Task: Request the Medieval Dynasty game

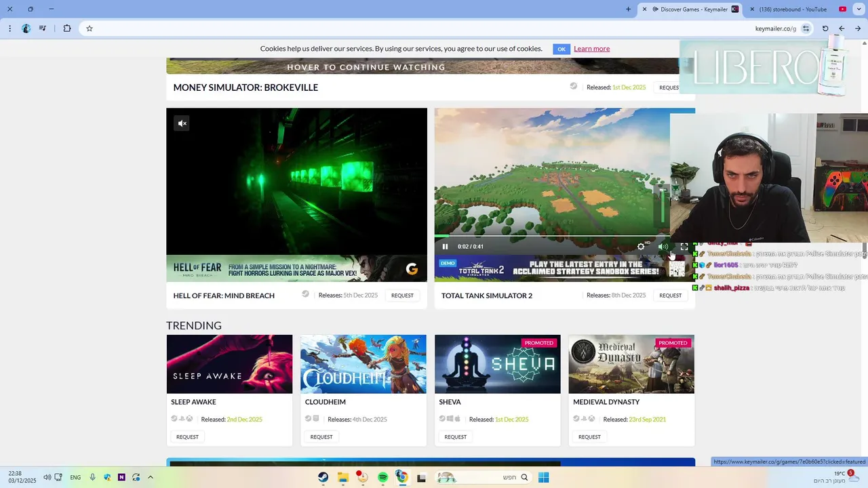Action: click(x=589, y=437)
